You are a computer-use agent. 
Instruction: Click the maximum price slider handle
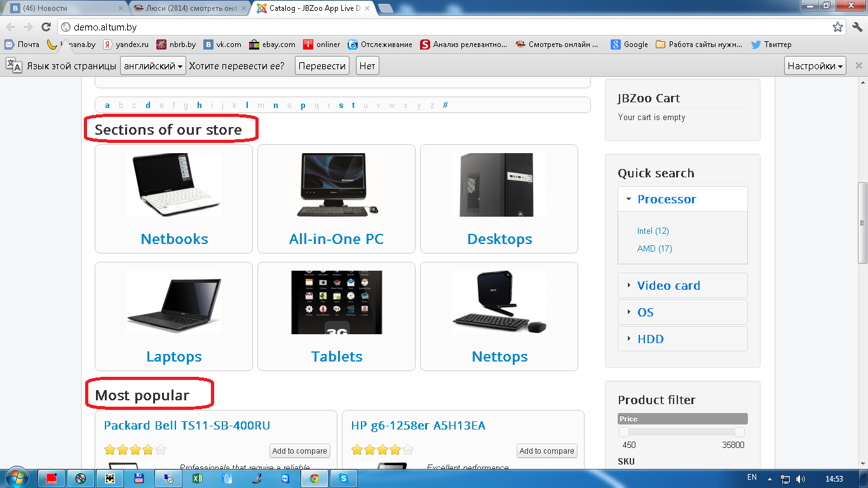click(740, 432)
